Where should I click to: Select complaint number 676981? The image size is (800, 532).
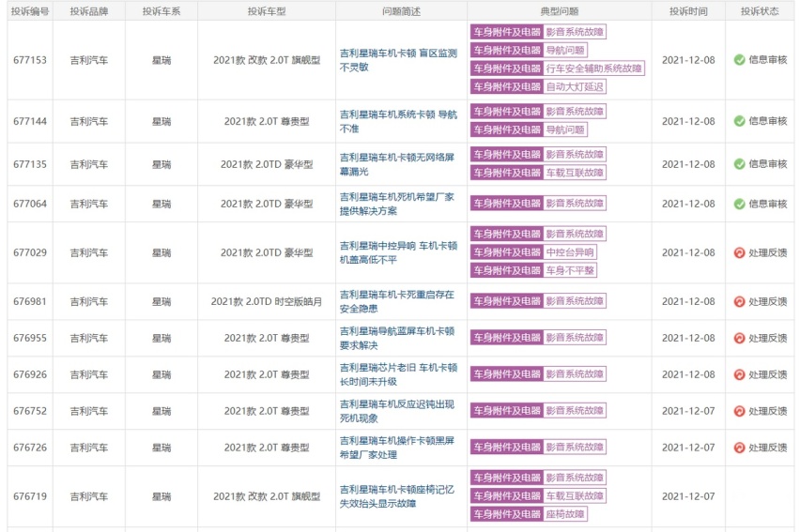30,302
